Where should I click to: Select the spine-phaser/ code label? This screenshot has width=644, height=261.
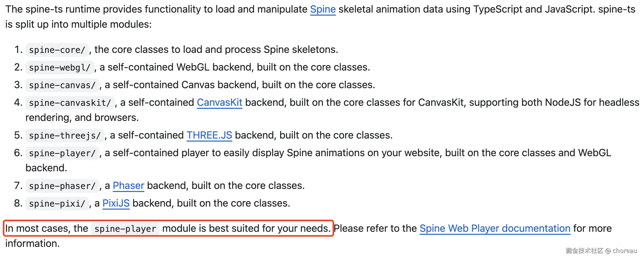click(62, 186)
